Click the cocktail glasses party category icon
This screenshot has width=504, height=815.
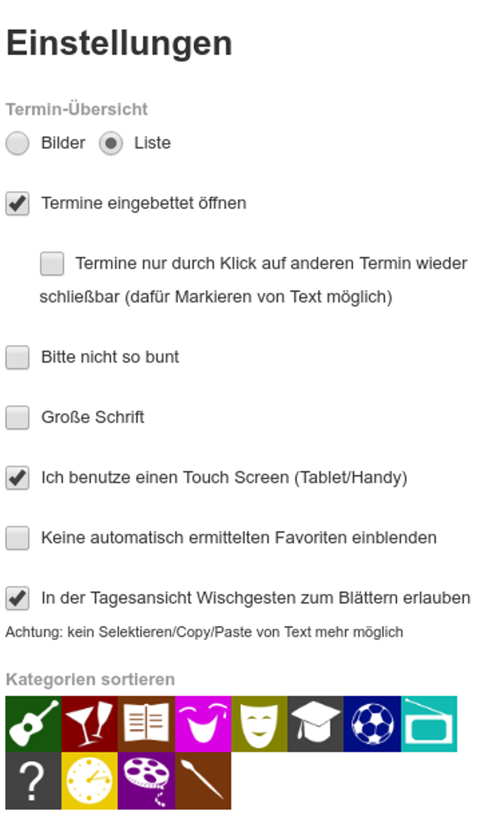(x=89, y=724)
